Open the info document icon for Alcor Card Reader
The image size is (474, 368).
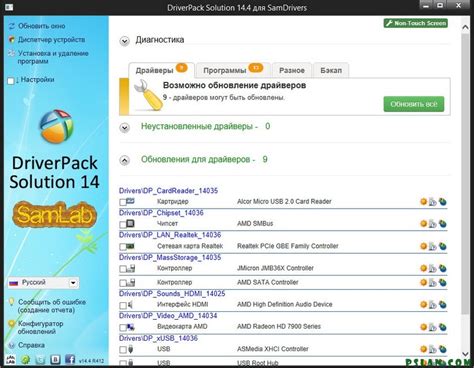[433, 202]
